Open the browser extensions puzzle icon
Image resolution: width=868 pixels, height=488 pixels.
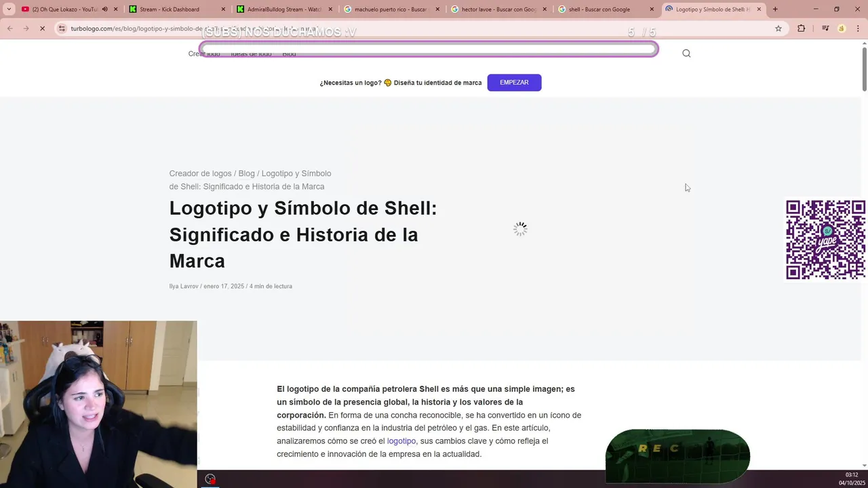pyautogui.click(x=802, y=28)
